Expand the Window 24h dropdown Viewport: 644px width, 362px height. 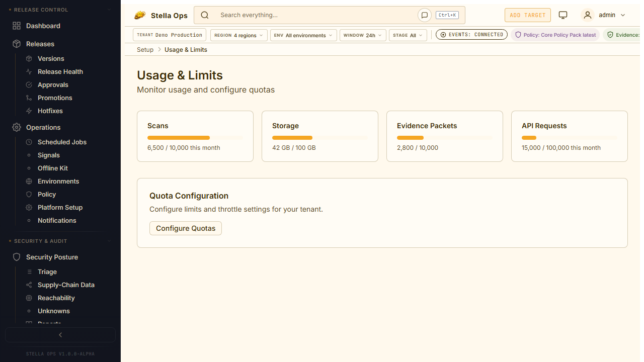362,35
